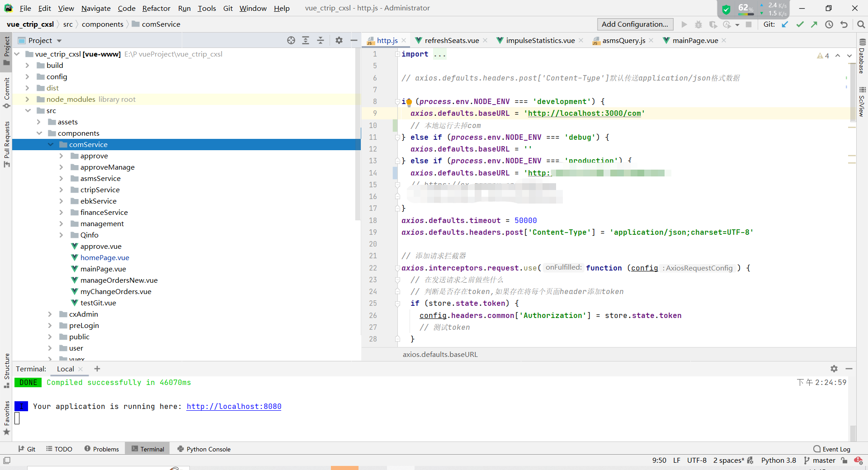Click the Debug bug icon in toolbar

coord(698,24)
